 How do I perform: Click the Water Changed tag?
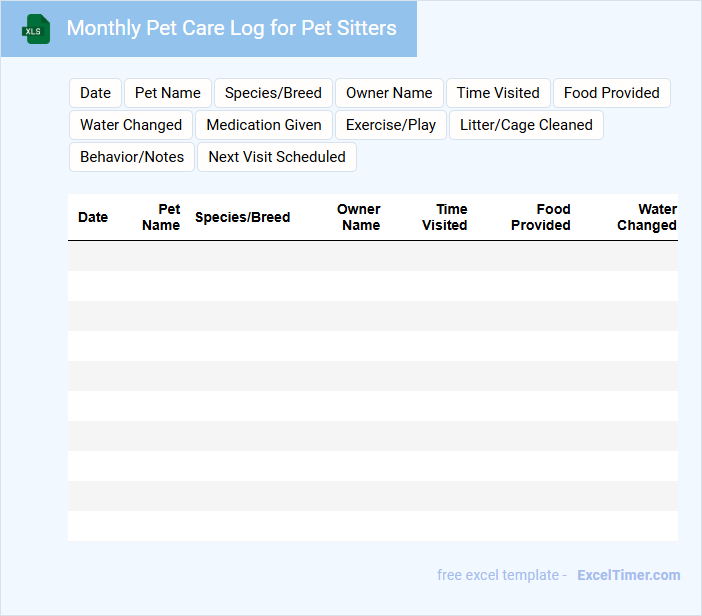pos(131,125)
